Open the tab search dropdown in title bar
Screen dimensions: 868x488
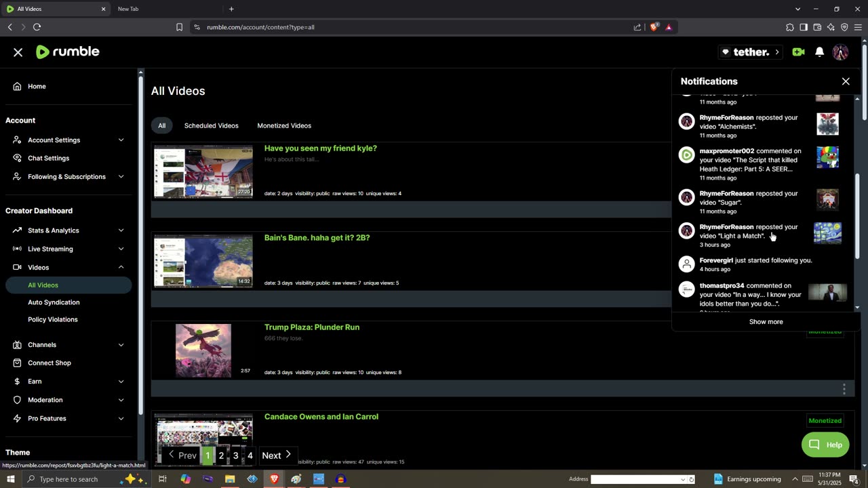click(x=797, y=9)
